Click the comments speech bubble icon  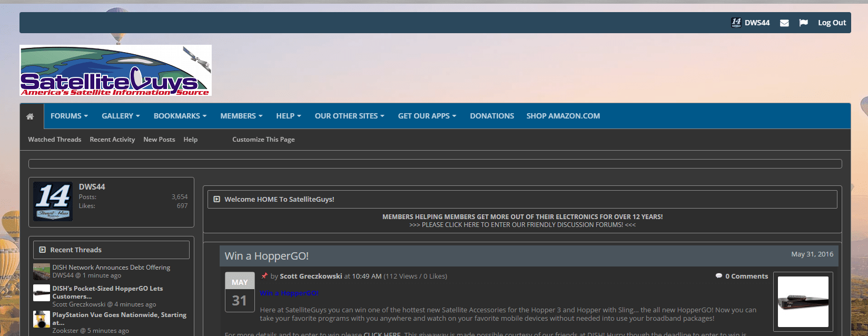click(719, 276)
